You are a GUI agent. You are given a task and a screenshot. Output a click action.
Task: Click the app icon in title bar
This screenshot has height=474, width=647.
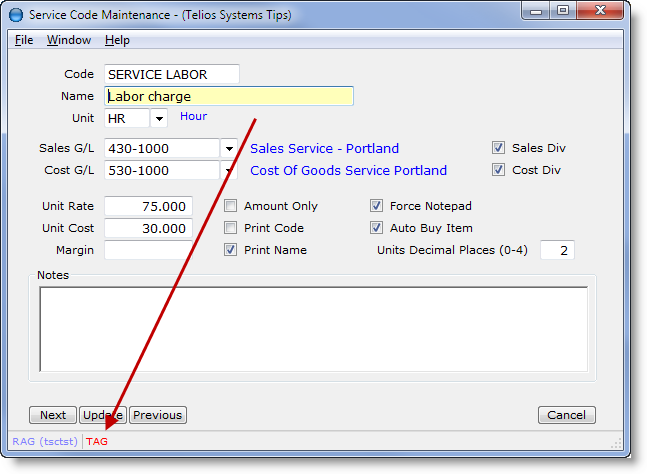click(16, 15)
